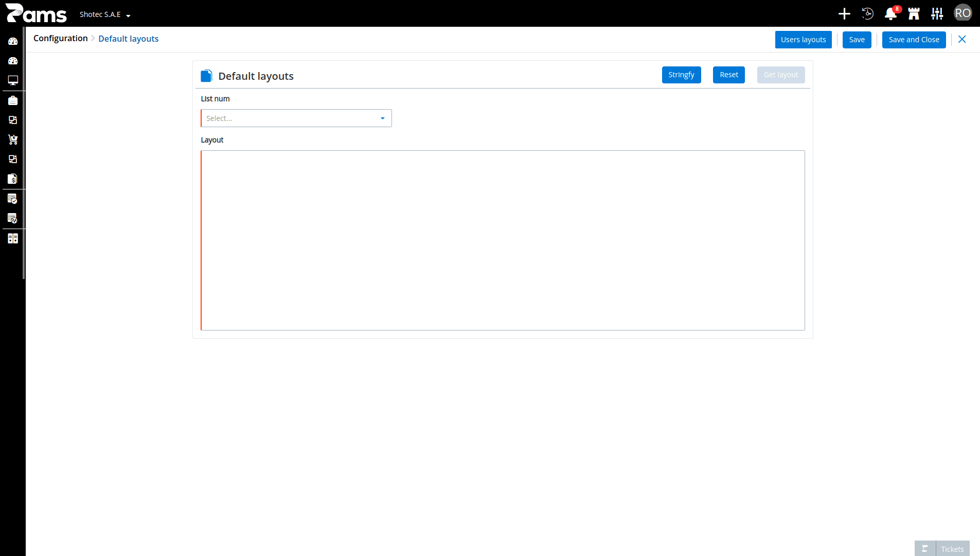Click the Default layouts document icon
The width and height of the screenshot is (980, 556).
[x=206, y=76]
